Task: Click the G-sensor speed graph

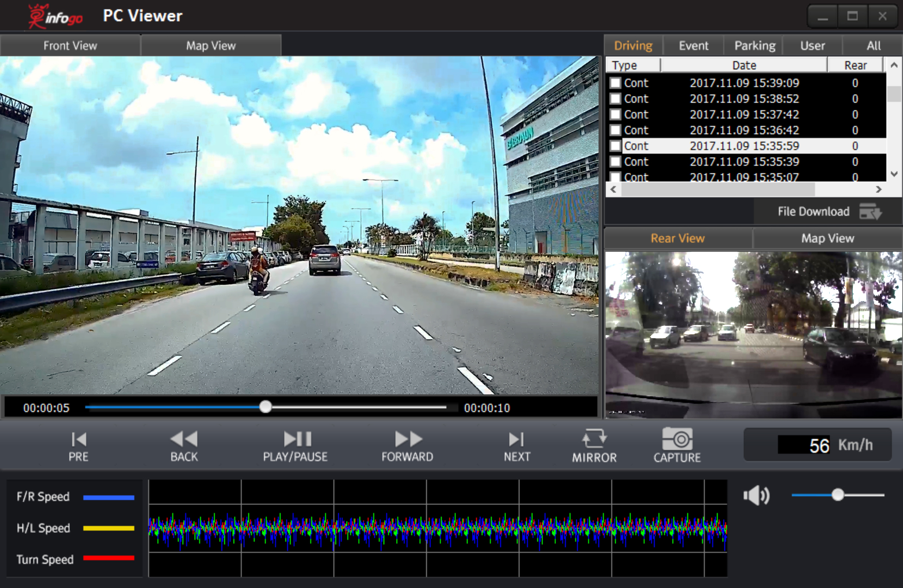Action: point(438,528)
